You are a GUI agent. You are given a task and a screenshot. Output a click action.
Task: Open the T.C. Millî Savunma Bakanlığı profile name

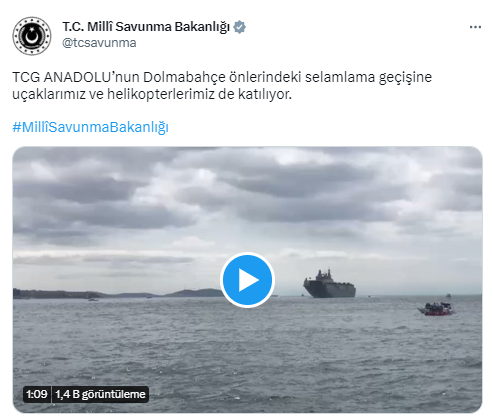(146, 27)
